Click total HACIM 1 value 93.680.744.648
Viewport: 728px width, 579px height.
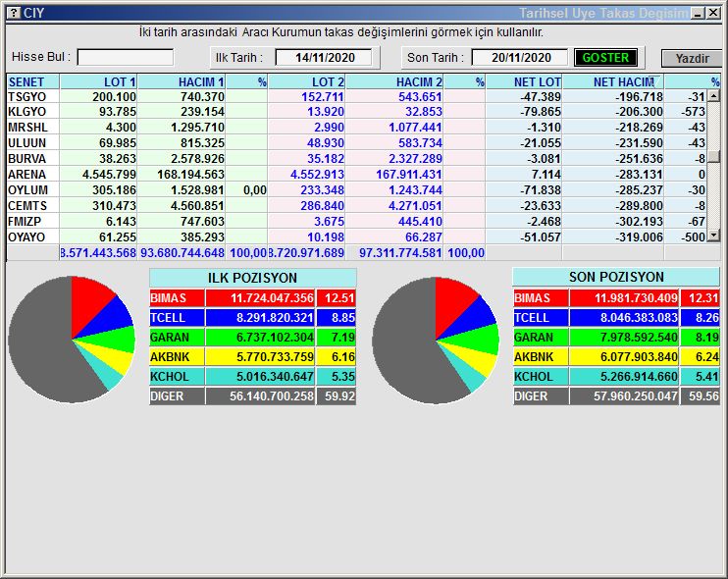click(182, 252)
